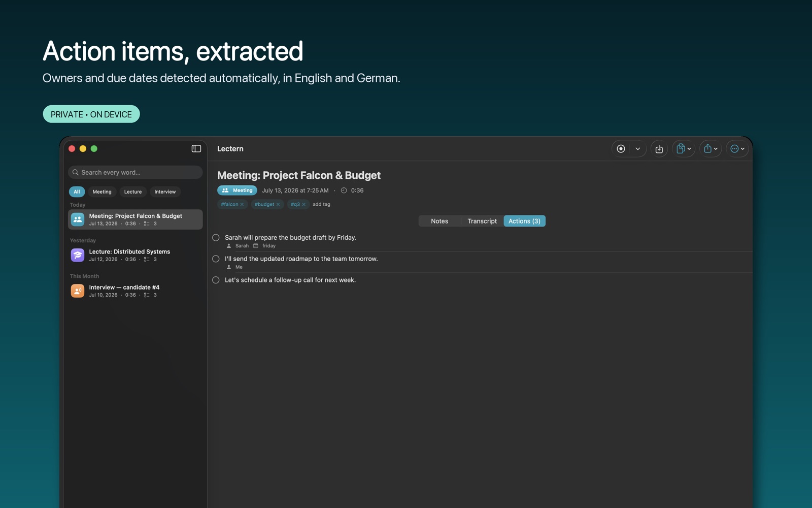Click action count icon in Lecture row
Screen dimensions: 812x508
coord(147,259)
